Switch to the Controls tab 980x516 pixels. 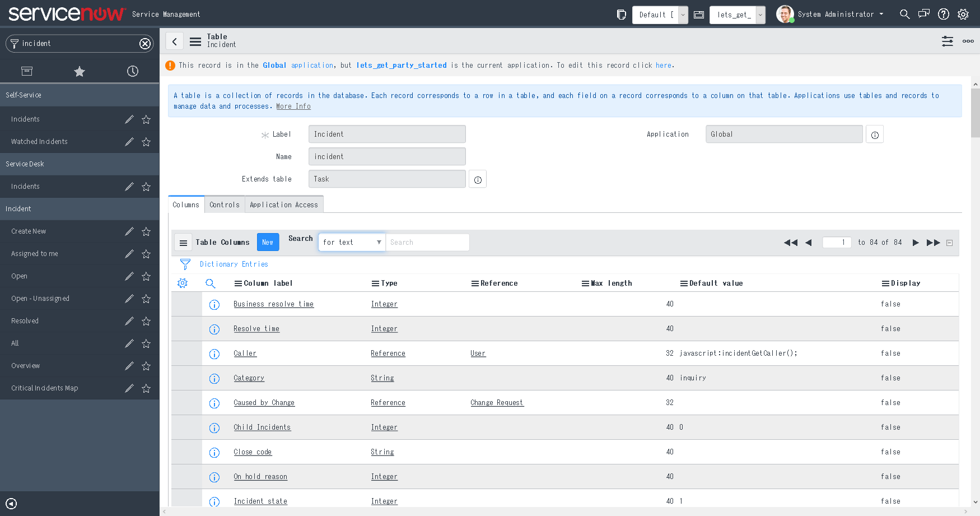(x=224, y=204)
